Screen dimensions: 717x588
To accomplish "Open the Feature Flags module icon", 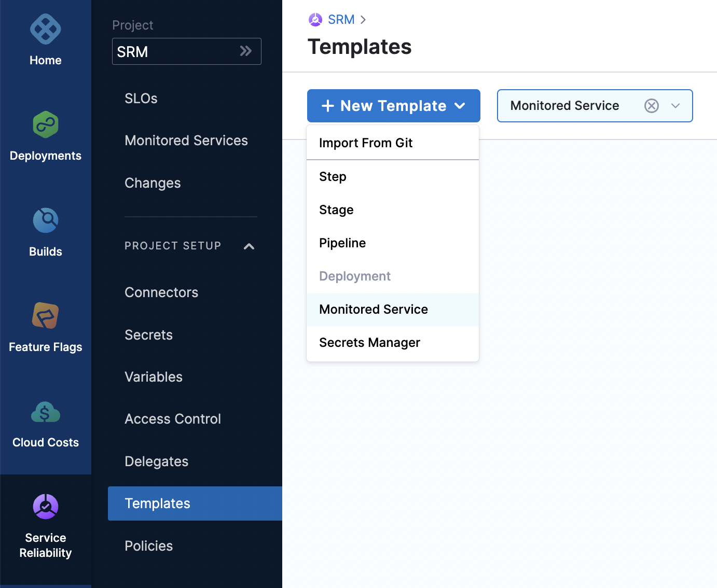I will click(x=46, y=316).
